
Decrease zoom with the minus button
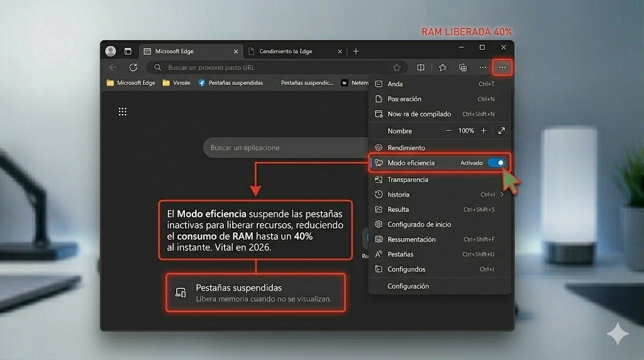tap(448, 131)
